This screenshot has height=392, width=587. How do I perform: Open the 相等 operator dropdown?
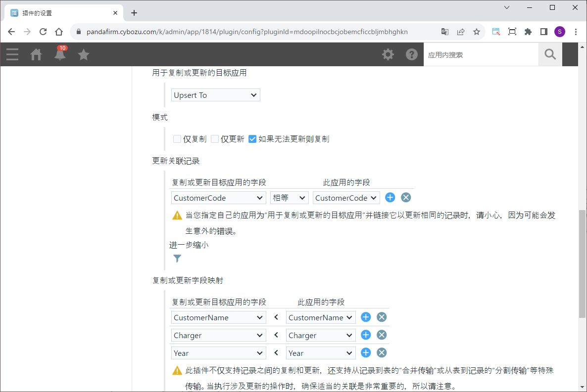click(x=289, y=198)
